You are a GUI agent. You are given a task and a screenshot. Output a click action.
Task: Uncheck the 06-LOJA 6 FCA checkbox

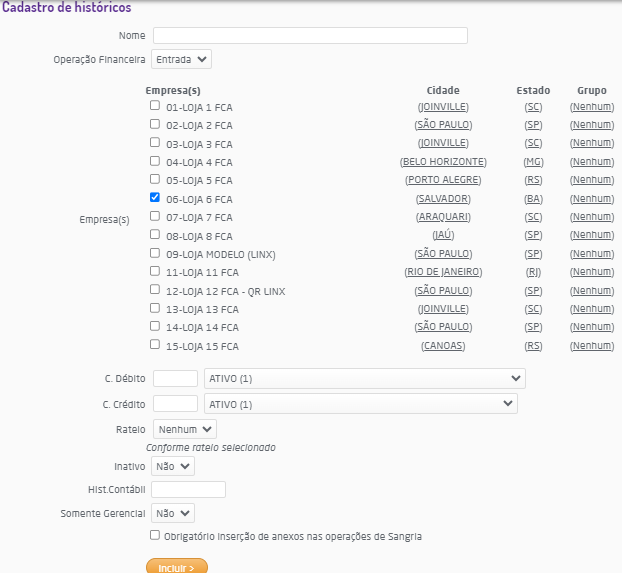155,198
